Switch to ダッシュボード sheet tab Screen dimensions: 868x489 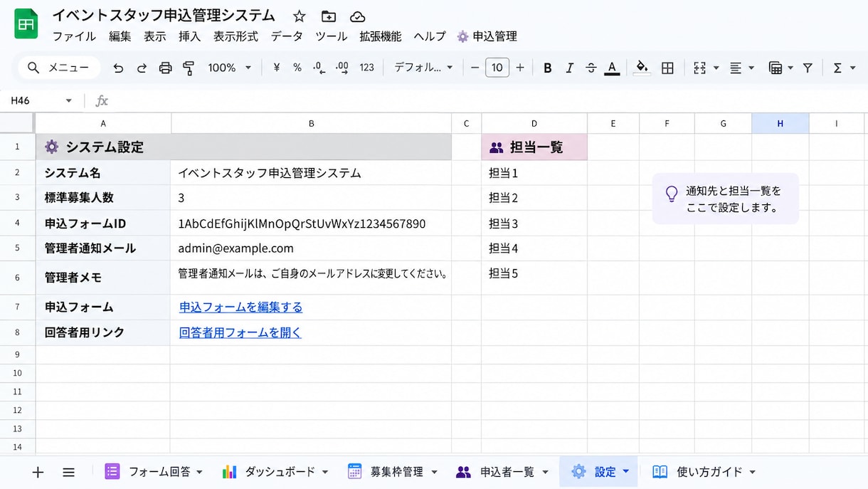(275, 472)
